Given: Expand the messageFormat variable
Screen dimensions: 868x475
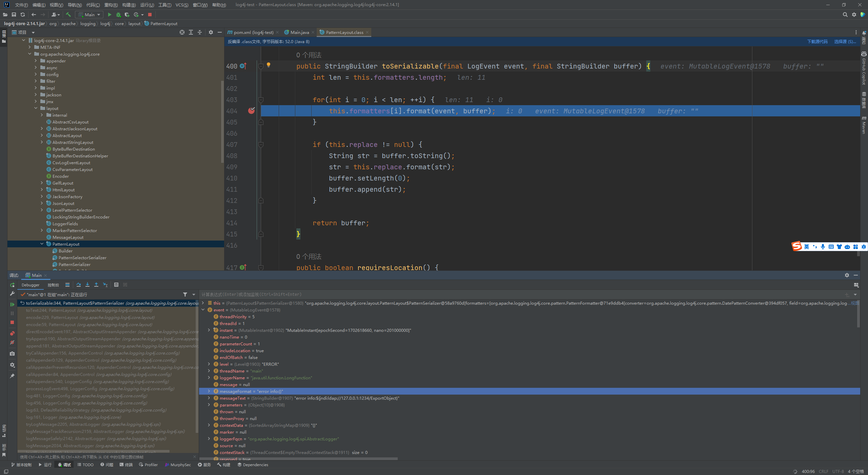Looking at the screenshot, I should pyautogui.click(x=209, y=391).
